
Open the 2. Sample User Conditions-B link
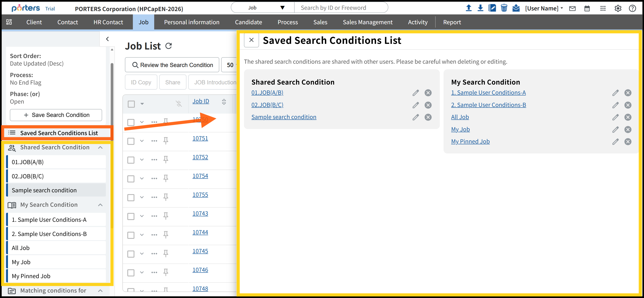click(488, 105)
